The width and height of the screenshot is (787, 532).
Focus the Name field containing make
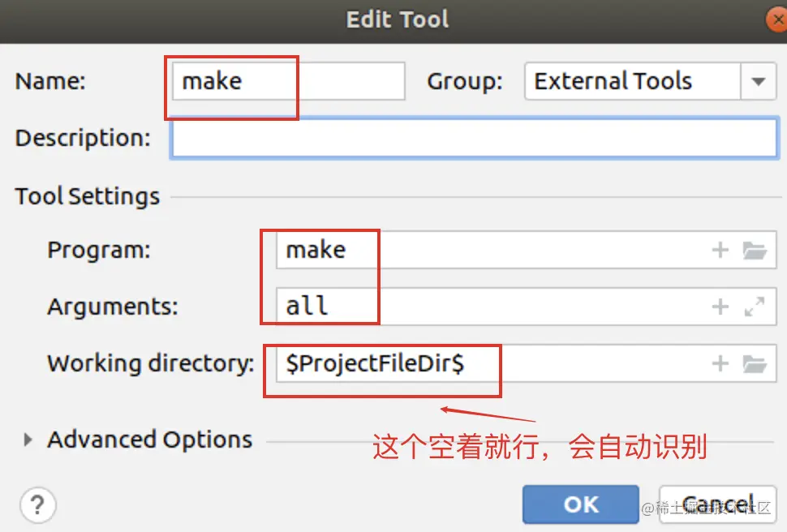point(289,81)
